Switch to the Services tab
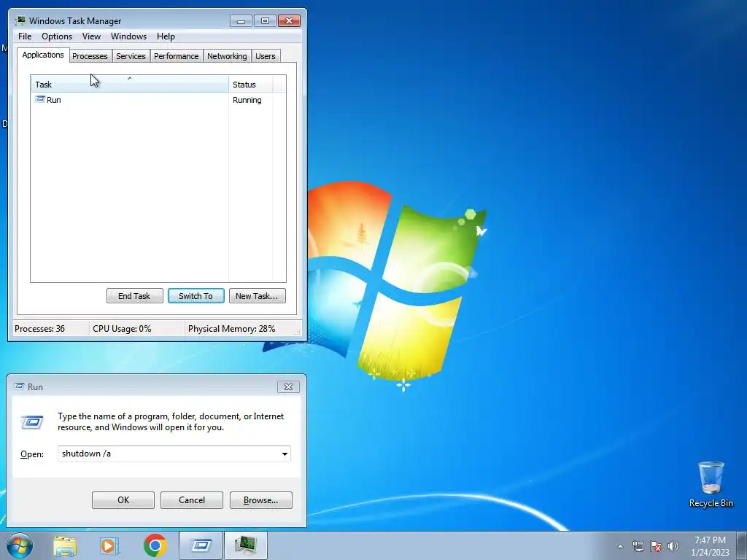The image size is (747, 560). tap(131, 56)
